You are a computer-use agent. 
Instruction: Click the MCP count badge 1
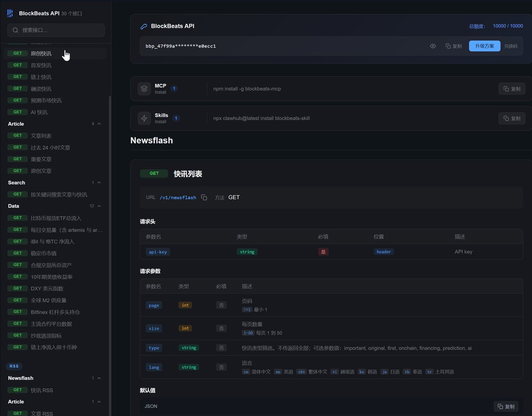174,89
